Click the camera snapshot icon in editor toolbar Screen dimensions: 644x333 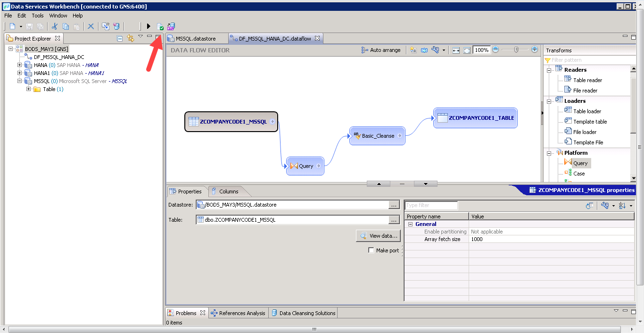(x=424, y=50)
